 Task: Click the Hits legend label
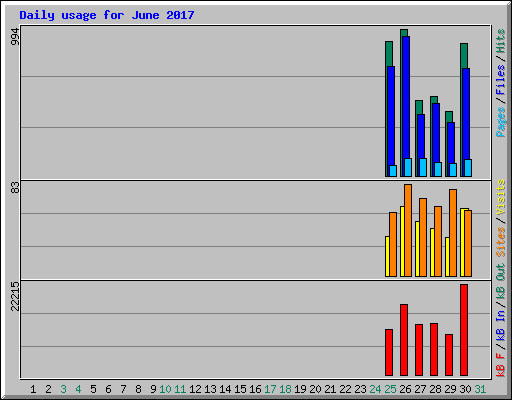501,41
